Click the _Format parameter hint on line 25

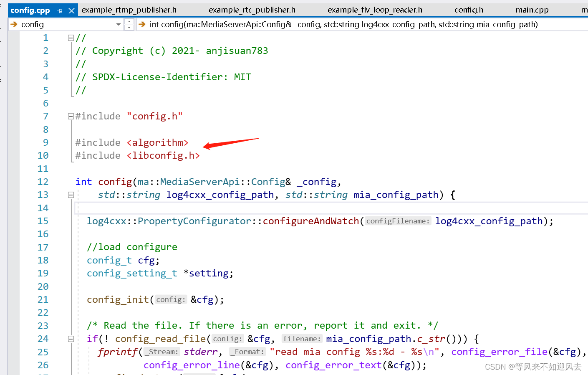tap(247, 352)
